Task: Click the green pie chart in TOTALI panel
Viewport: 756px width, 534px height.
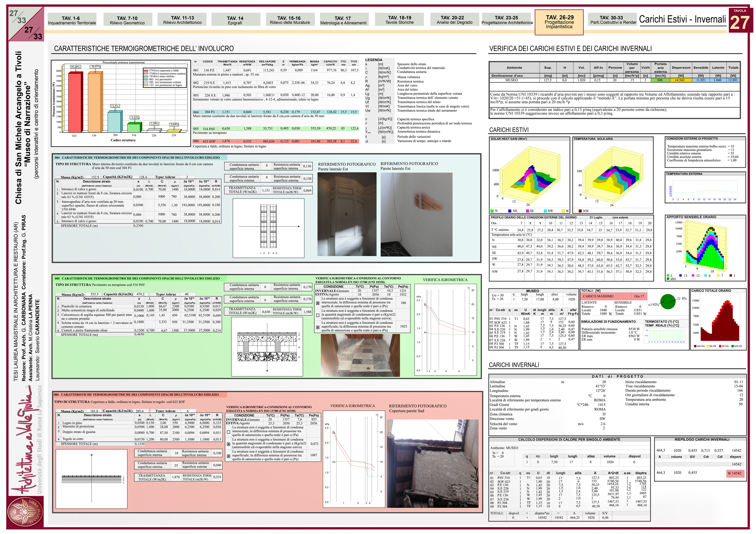Action: (668, 302)
